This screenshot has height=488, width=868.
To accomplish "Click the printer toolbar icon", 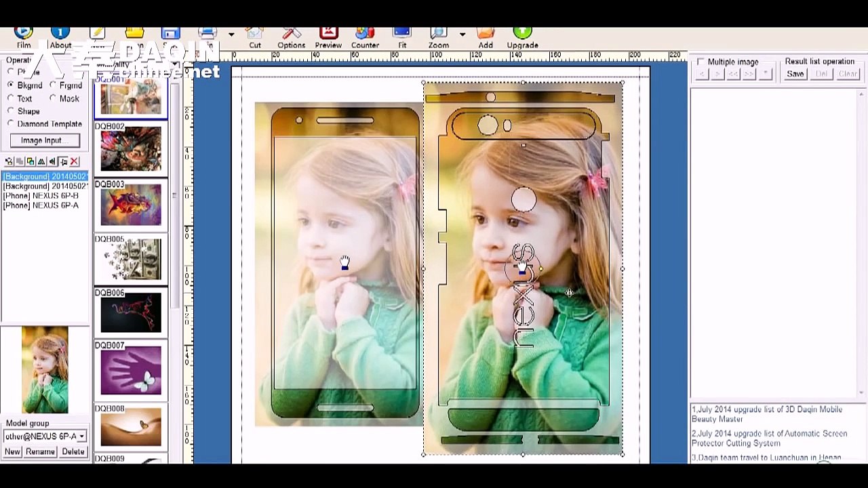I will pos(208,34).
